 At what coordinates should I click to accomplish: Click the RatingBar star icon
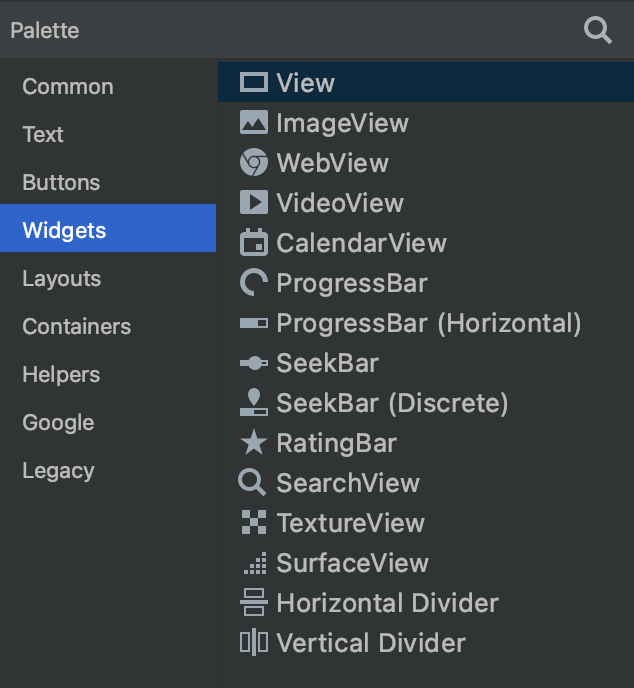254,443
